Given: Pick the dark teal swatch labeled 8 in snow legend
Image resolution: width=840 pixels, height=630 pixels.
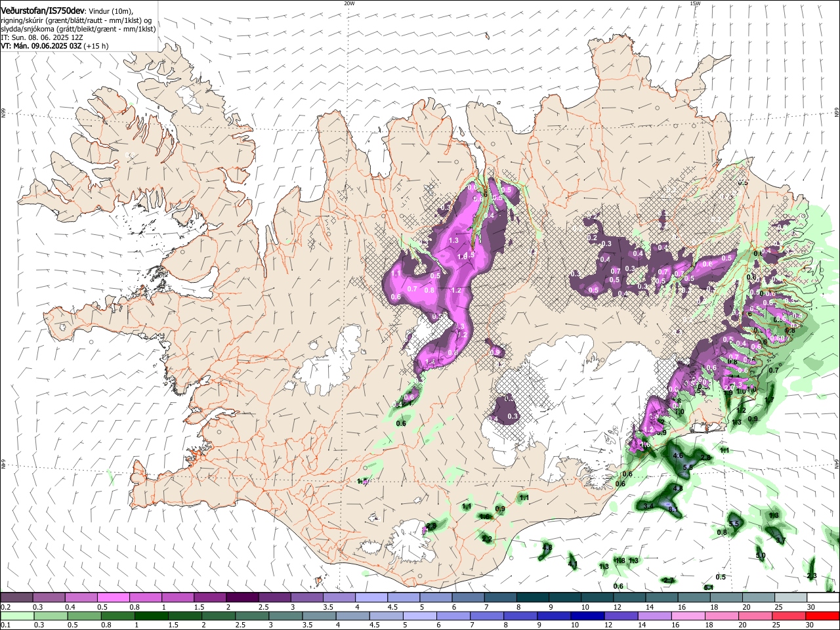Looking at the screenshot, I should [x=534, y=598].
